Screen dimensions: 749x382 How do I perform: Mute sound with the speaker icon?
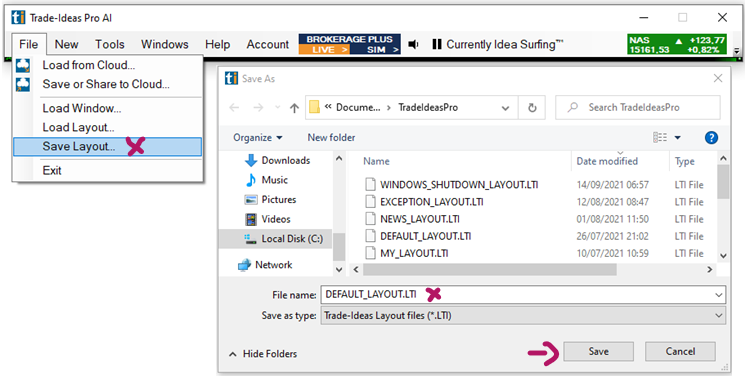coord(413,44)
